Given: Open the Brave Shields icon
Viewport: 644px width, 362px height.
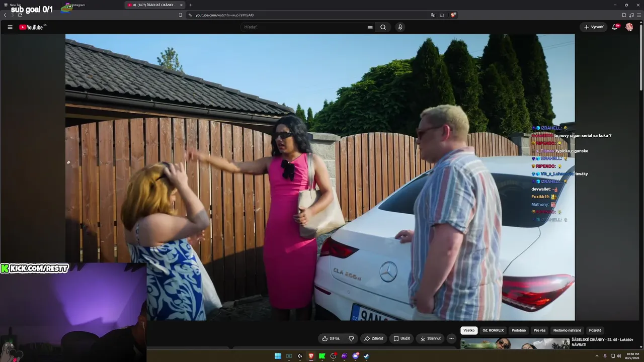Looking at the screenshot, I should tap(453, 15).
